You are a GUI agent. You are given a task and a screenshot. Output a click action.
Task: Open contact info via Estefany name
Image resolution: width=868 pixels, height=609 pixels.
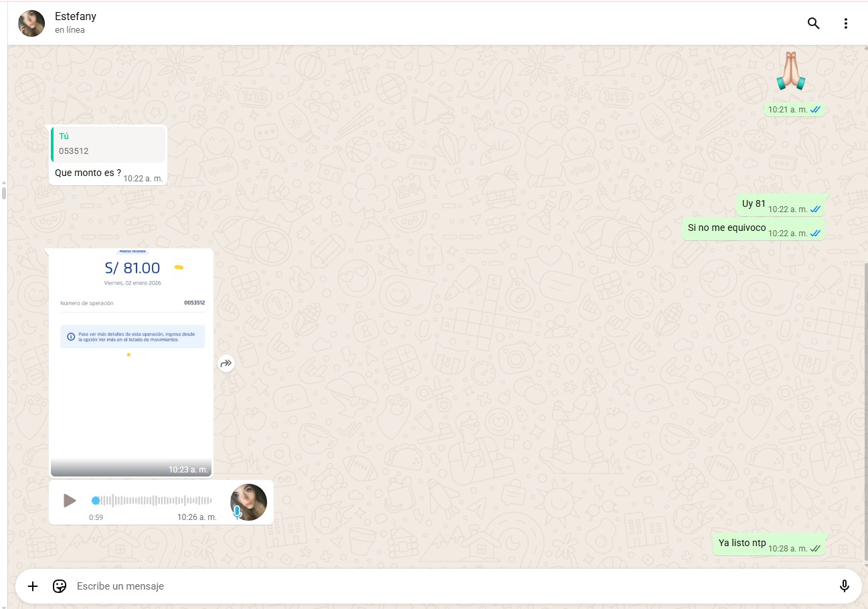pyautogui.click(x=76, y=17)
